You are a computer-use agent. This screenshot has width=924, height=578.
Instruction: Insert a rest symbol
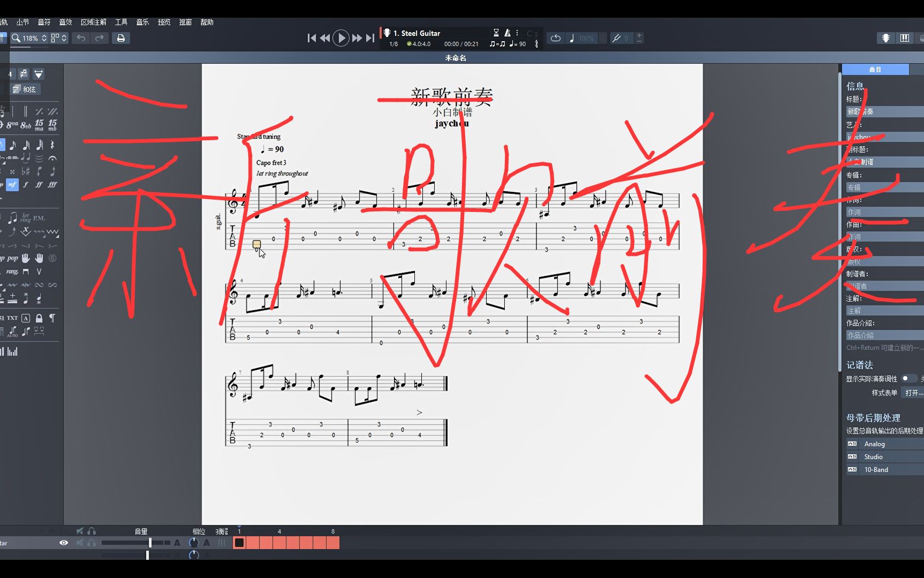point(52,145)
